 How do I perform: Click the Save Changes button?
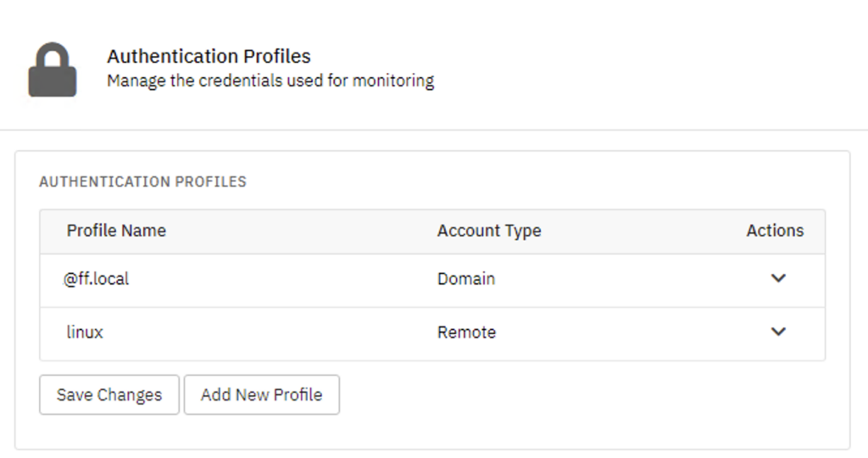[109, 395]
